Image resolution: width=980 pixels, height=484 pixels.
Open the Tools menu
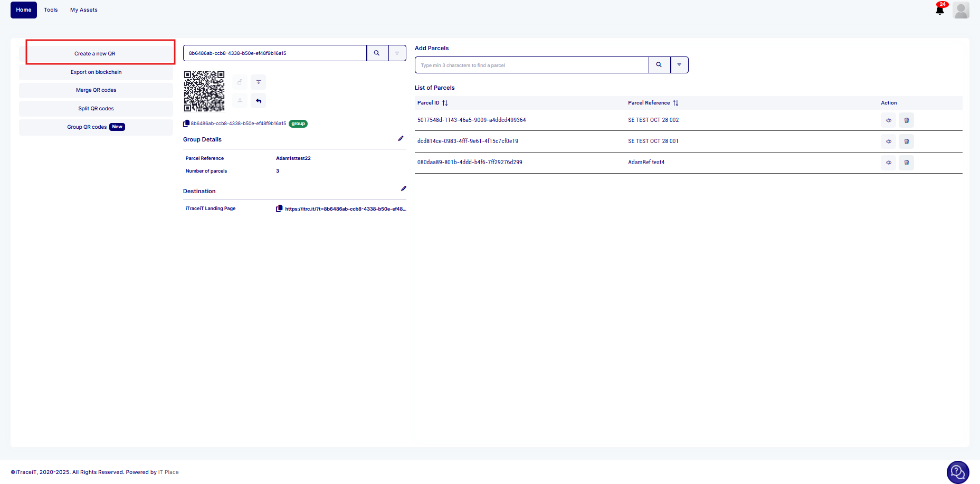(51, 10)
